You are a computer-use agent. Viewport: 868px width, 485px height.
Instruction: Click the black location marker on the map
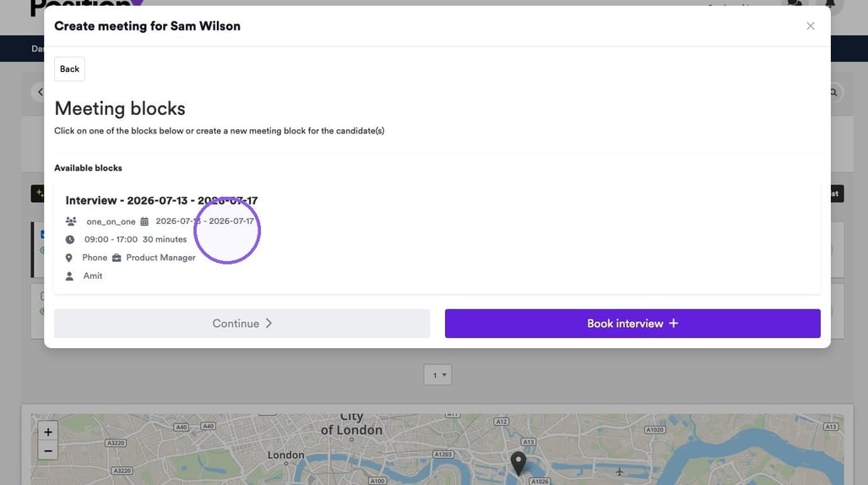518,463
